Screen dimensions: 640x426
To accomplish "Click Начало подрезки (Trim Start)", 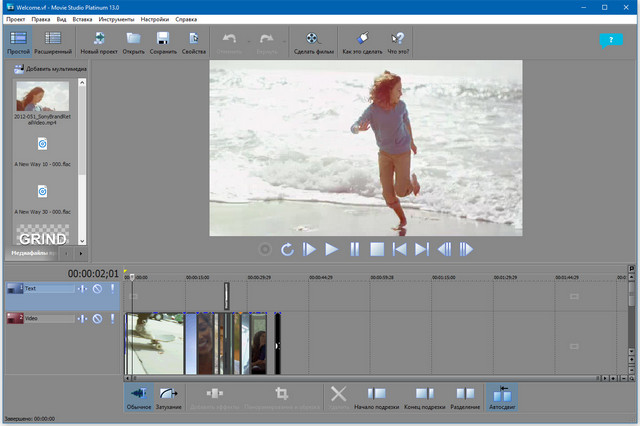I will click(376, 397).
